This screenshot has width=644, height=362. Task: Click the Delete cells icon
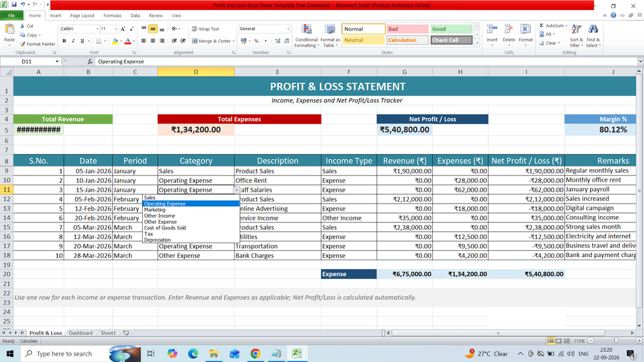(x=508, y=29)
